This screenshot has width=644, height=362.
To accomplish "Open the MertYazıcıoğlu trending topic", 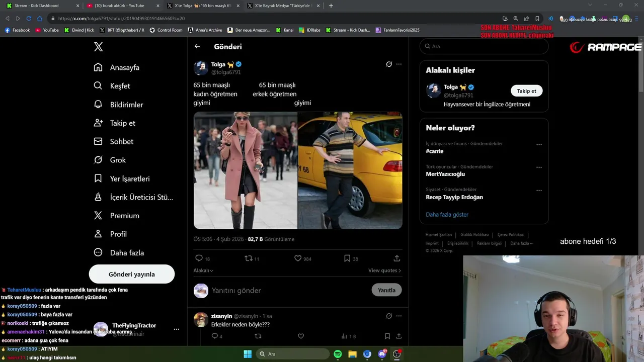I will pyautogui.click(x=445, y=174).
